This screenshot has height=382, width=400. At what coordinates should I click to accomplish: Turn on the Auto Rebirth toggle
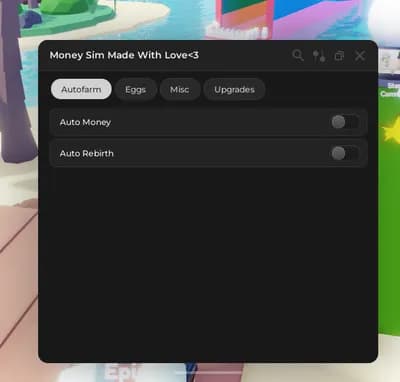pos(345,153)
